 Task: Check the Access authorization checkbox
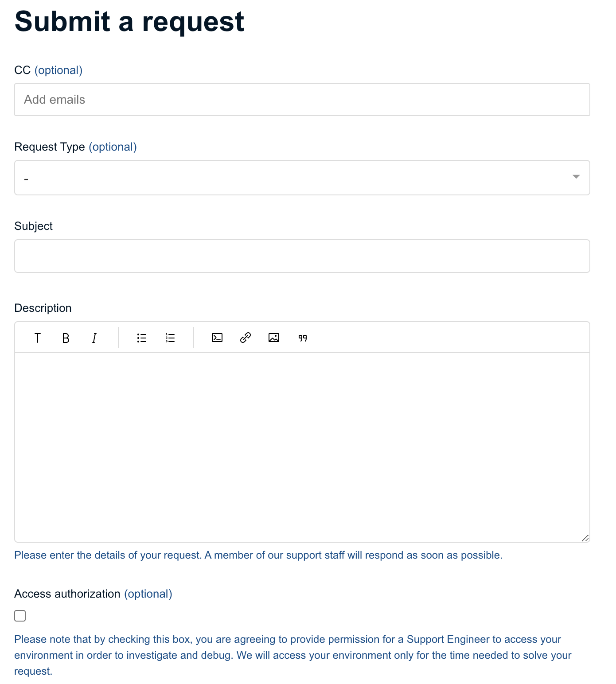click(20, 616)
